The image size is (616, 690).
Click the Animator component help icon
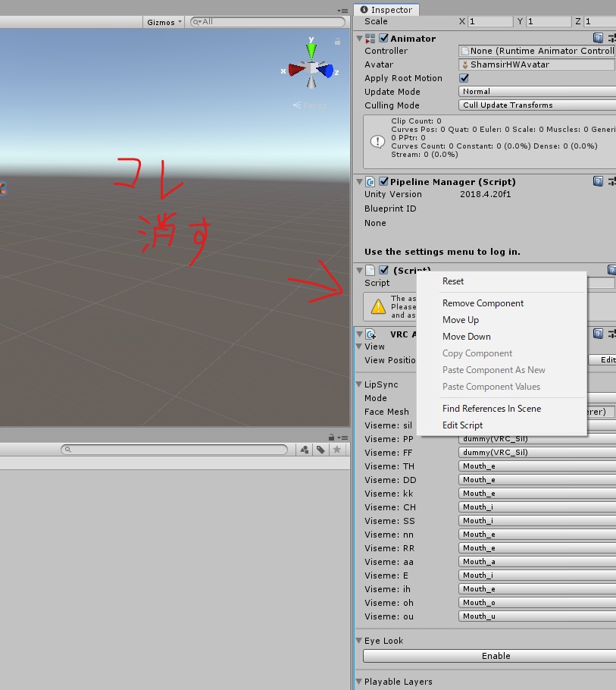pos(598,38)
